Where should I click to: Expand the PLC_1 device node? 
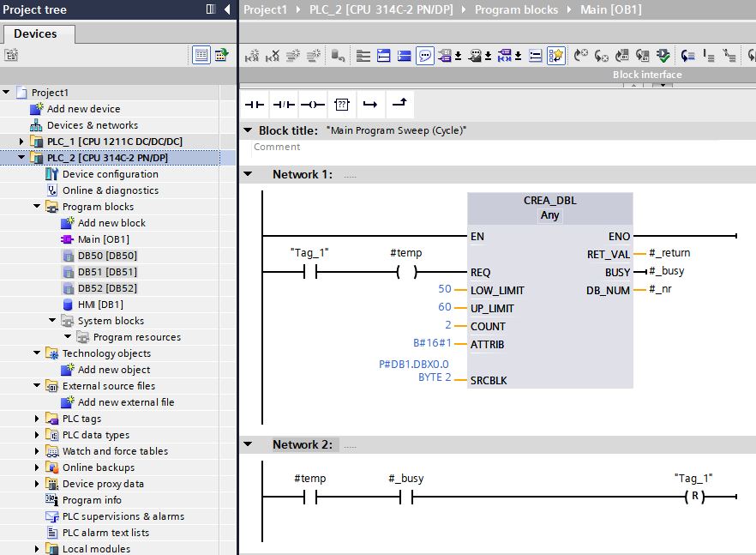[22, 142]
